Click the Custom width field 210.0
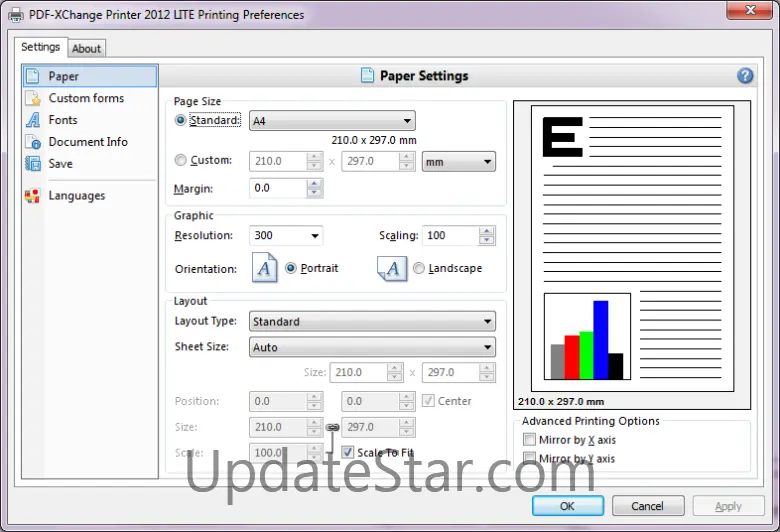The image size is (780, 532). 278,161
